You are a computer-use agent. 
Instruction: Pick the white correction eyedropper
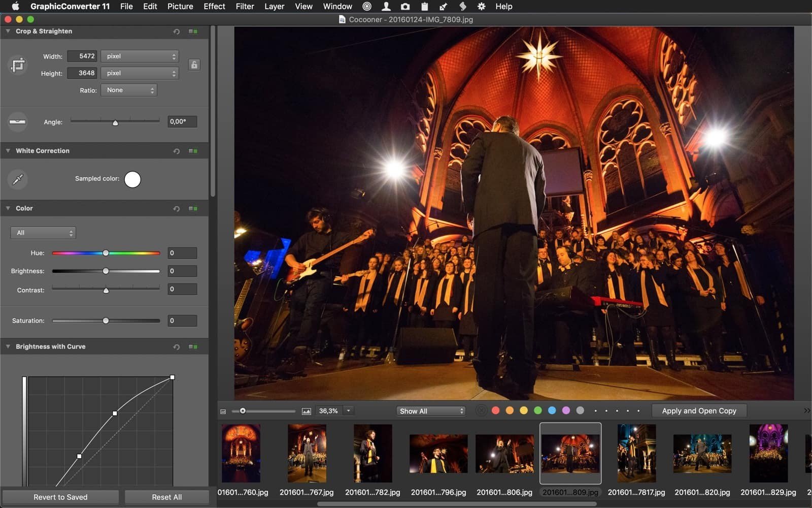[18, 179]
